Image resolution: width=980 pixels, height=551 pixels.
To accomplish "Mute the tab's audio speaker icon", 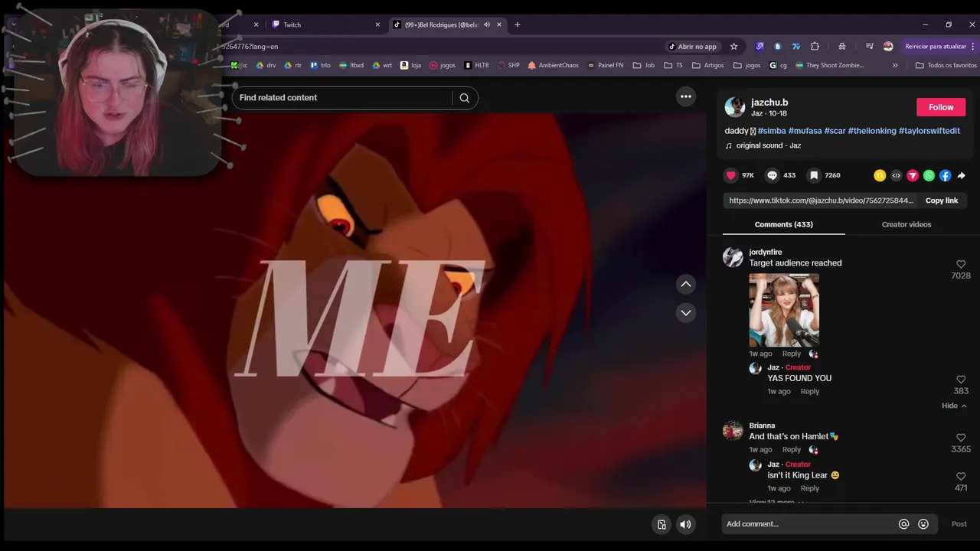I will (486, 24).
